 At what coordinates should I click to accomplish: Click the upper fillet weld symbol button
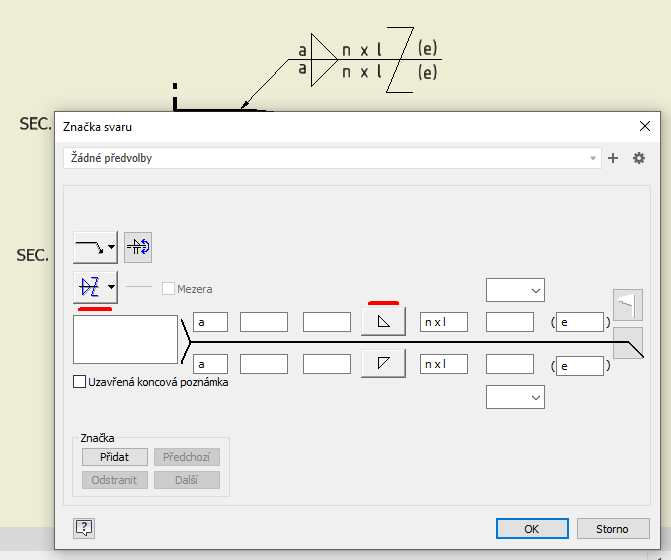point(383,321)
